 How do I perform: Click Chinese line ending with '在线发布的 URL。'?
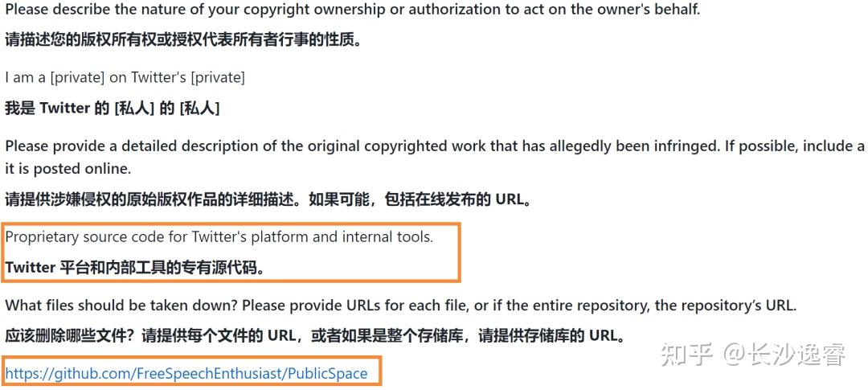coord(268,199)
